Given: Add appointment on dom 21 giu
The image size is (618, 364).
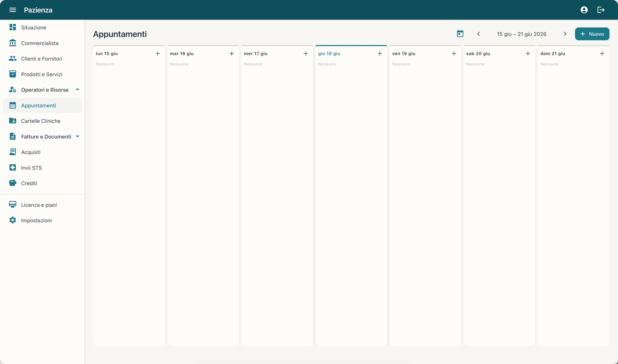Looking at the screenshot, I should click(602, 54).
